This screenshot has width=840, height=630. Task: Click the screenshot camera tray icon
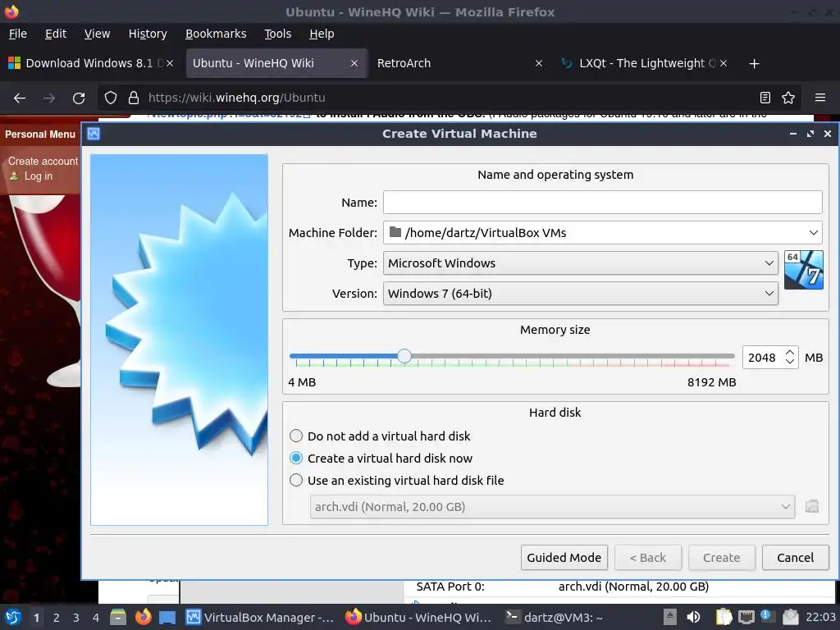click(790, 617)
